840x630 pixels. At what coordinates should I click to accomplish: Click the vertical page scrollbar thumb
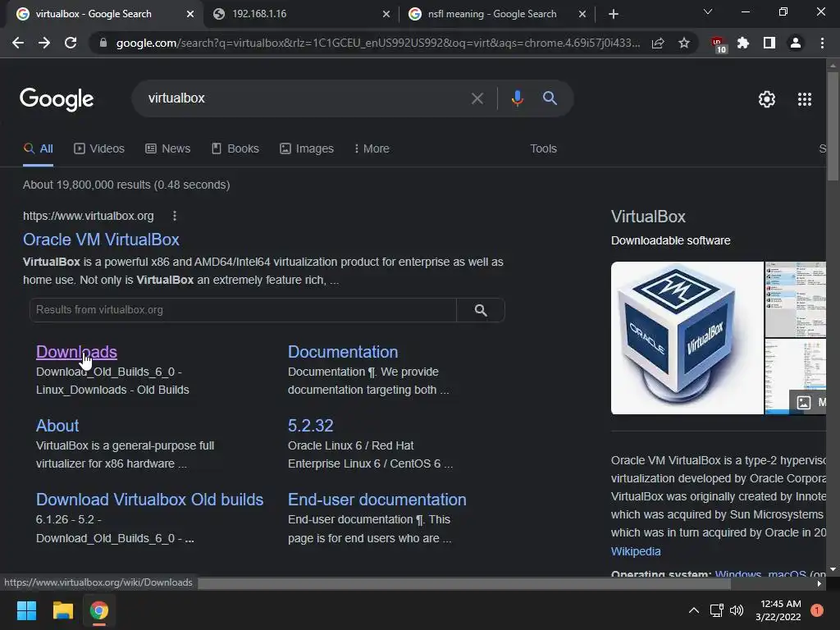[833, 126]
